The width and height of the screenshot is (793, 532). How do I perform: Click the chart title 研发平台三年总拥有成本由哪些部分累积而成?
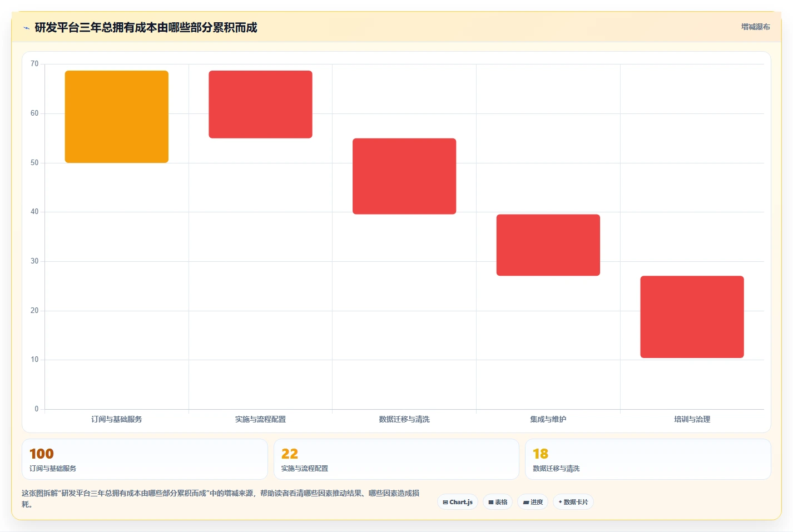point(146,28)
